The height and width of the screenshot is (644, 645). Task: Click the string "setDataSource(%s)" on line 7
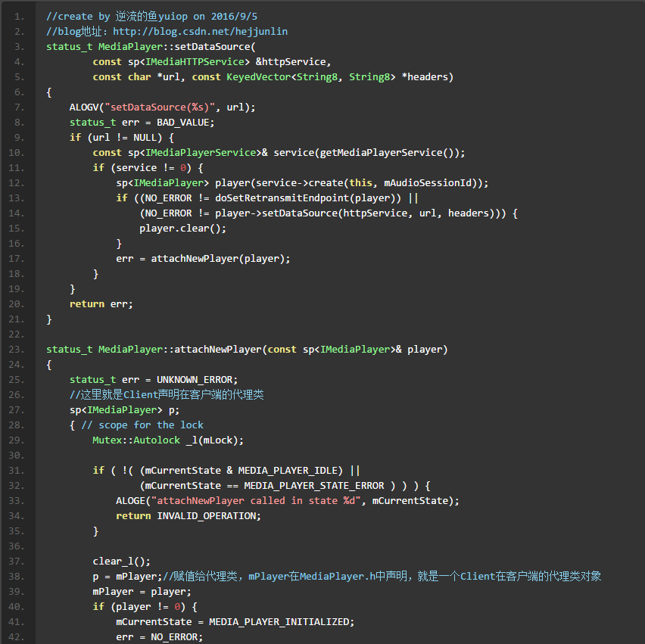point(160,107)
